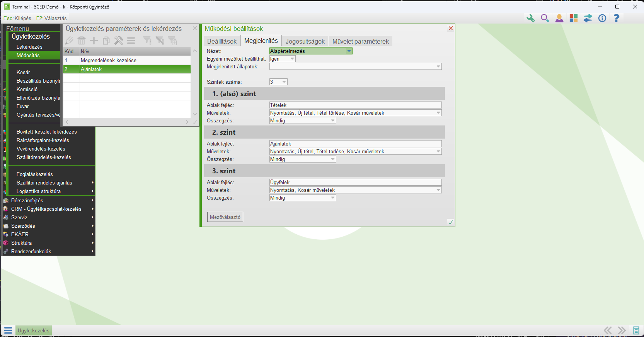The height and width of the screenshot is (337, 644).
Task: Expand the CRM - Ügyfélkapcsolat-kezelés submenu
Action: (x=49, y=209)
